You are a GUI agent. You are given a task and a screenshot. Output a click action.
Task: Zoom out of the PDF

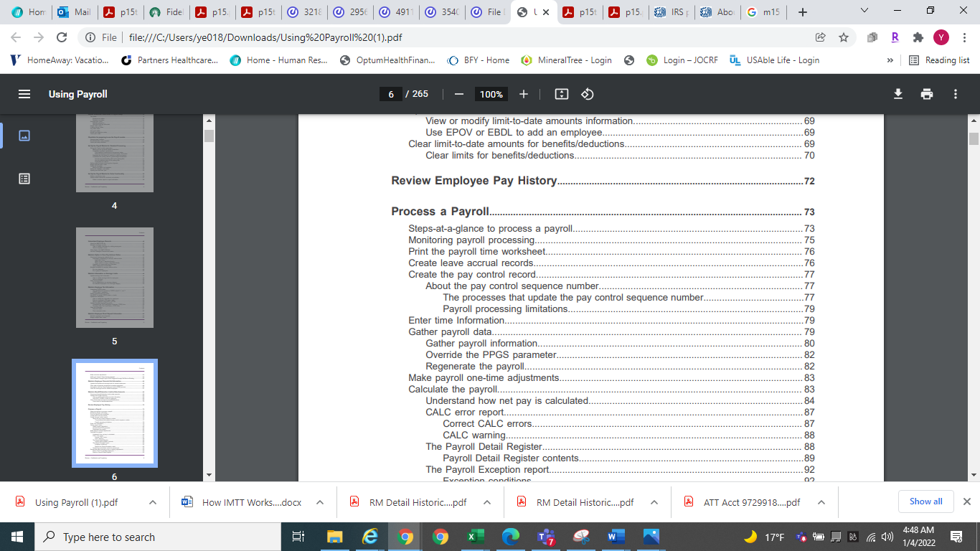(459, 94)
